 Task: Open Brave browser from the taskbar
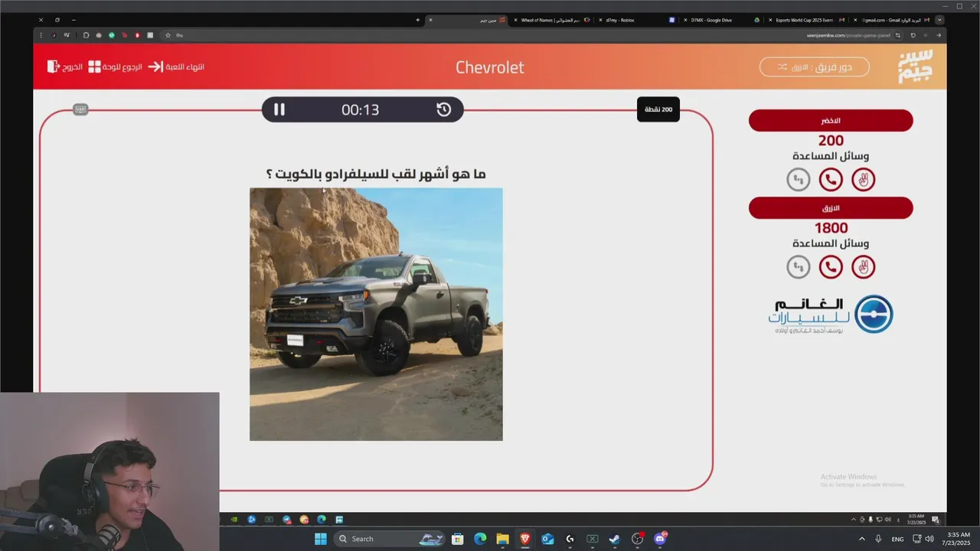point(525,539)
